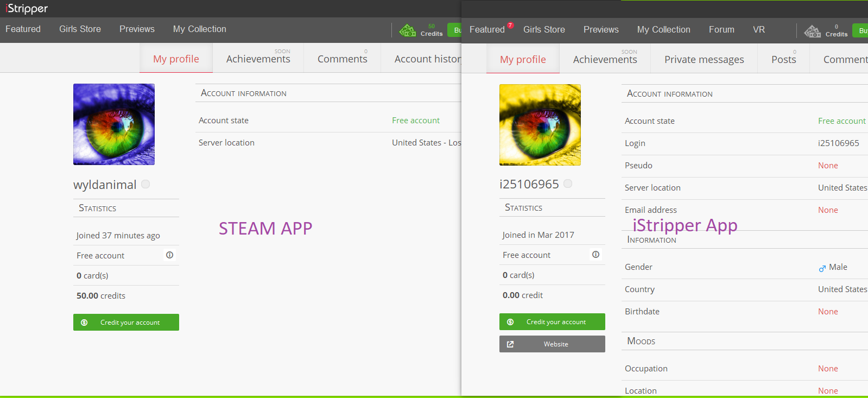The width and height of the screenshot is (868, 398).
Task: Click the yellow eye avatar of i25106965
Action: tap(540, 125)
